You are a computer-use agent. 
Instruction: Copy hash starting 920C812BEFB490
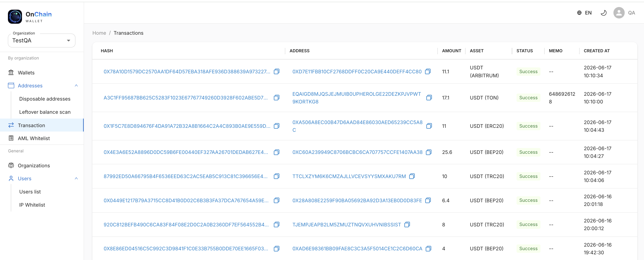pos(277,224)
